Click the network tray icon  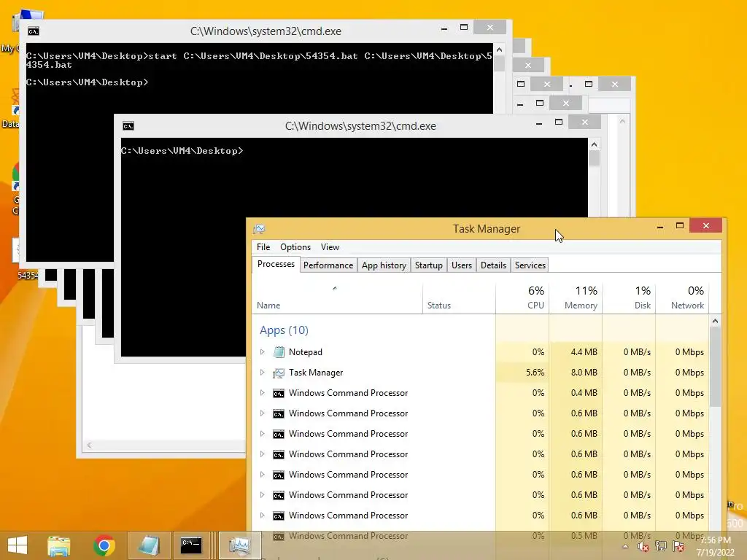[661, 547]
